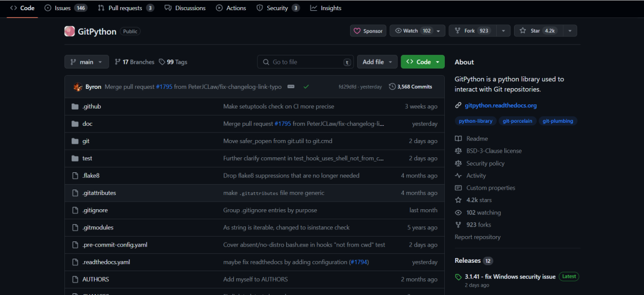Image resolution: width=644 pixels, height=295 pixels.
Task: Open the Issues tab
Action: [66, 8]
